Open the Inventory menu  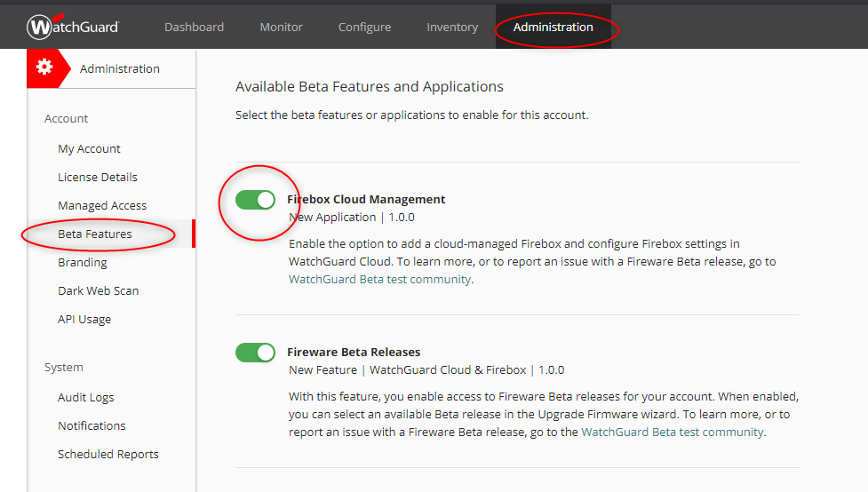(452, 28)
